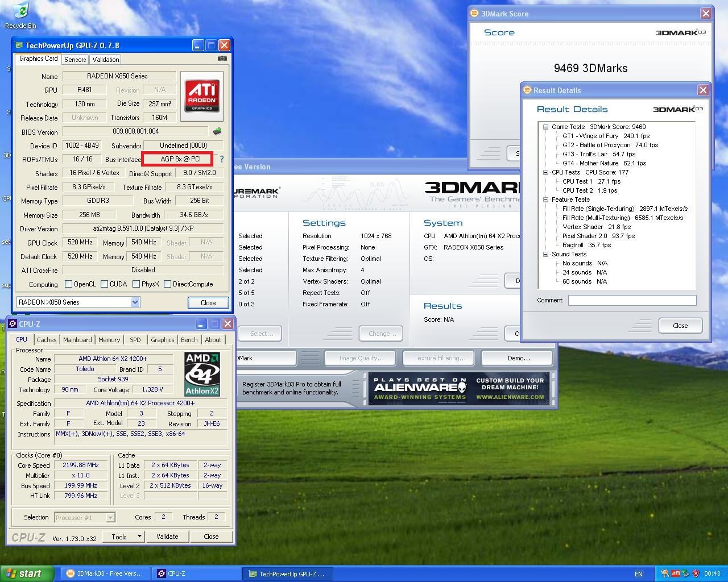Click the BIOS save chip icon

tap(217, 131)
